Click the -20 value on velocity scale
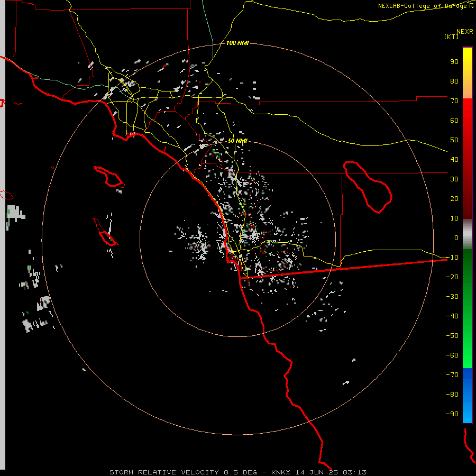The image size is (476, 476). click(x=452, y=277)
